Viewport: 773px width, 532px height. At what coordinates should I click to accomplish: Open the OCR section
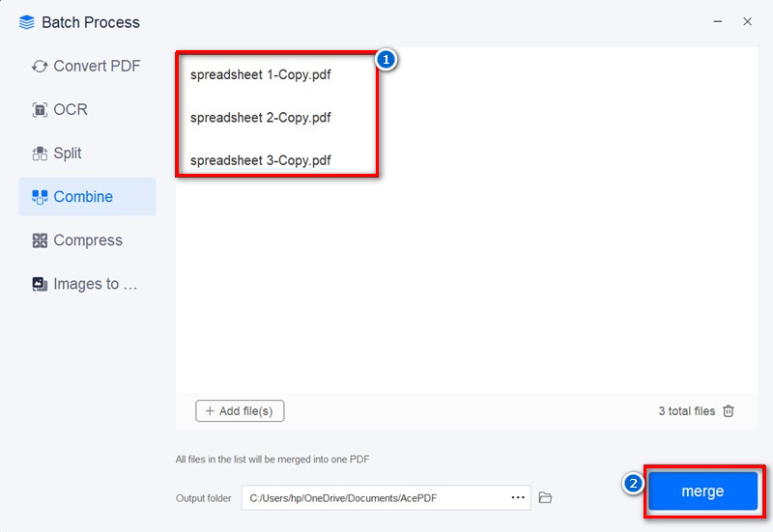87,109
